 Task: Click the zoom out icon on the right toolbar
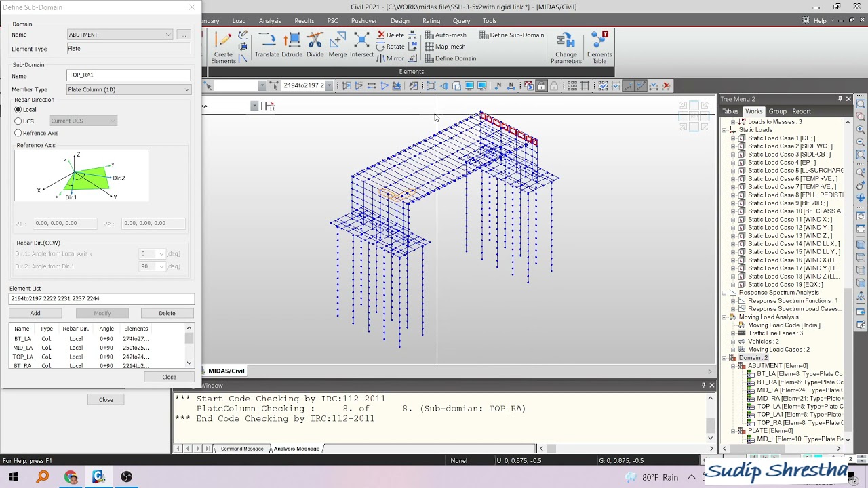point(861,142)
